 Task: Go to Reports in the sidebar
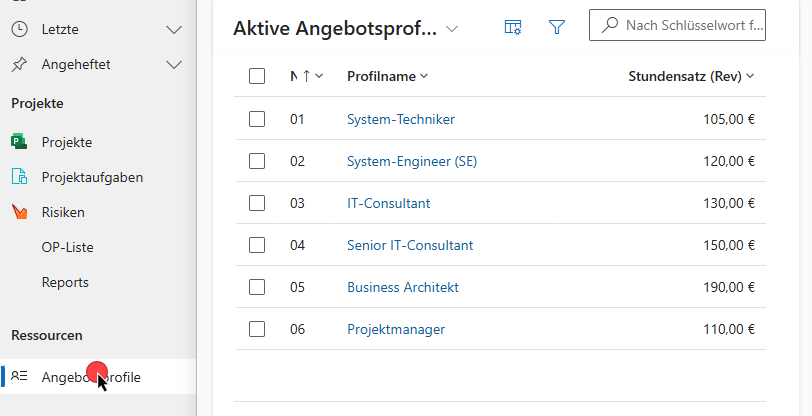pos(65,282)
